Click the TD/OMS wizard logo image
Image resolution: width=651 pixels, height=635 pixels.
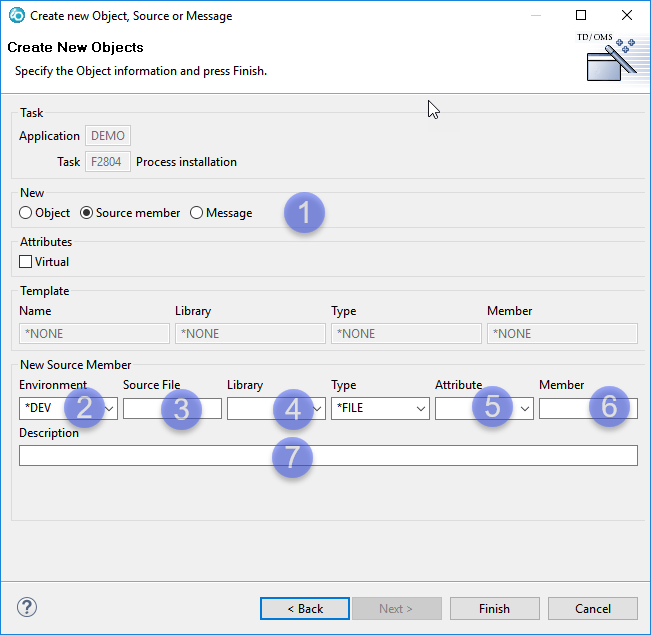tap(611, 58)
